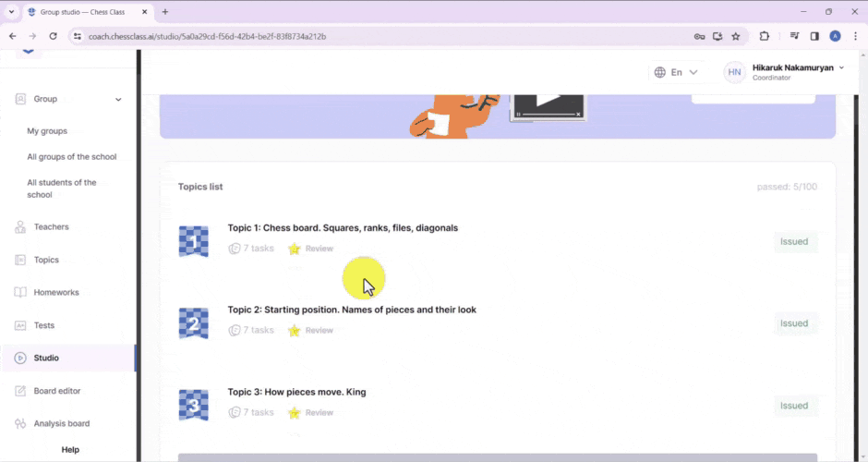Screen dimensions: 868x462
Task: Open the Board editor
Action: tap(57, 391)
